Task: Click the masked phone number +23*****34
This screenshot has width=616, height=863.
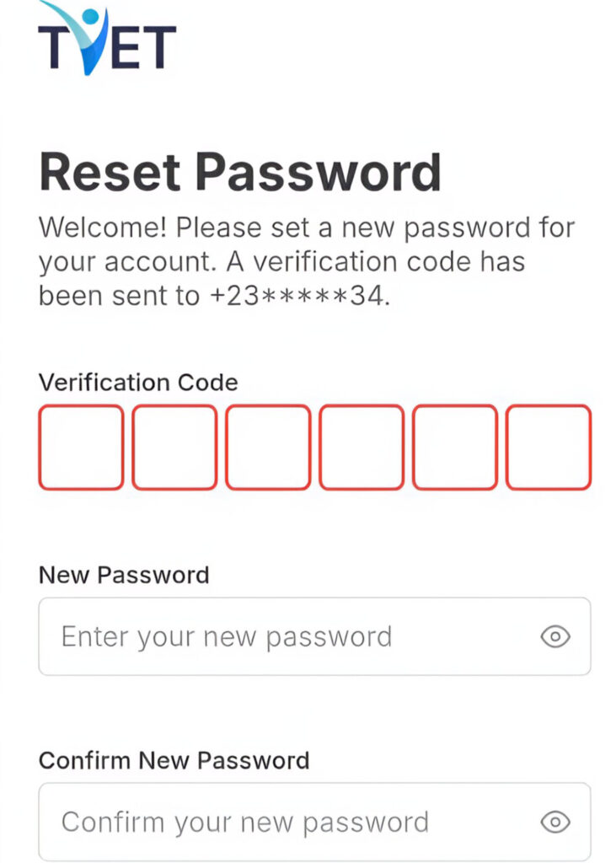Action: click(297, 296)
